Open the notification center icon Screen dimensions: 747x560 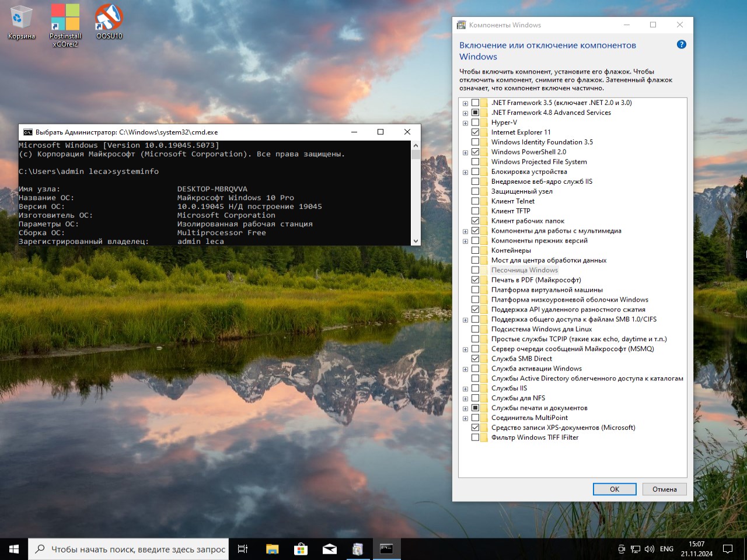728,549
